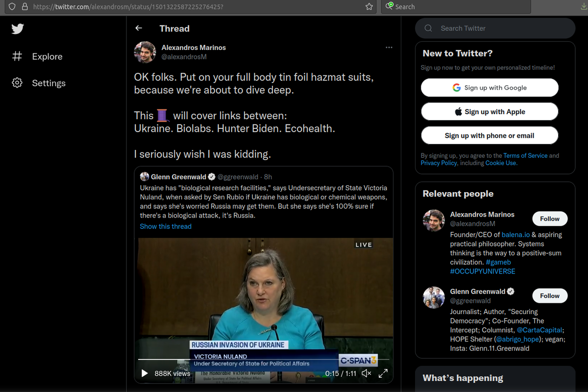Click Show this thread link

166,226
